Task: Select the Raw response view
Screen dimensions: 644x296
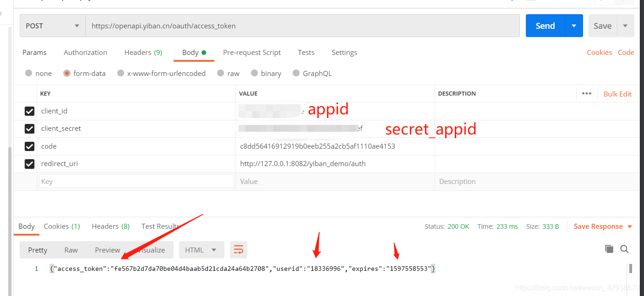Action: 71,250
